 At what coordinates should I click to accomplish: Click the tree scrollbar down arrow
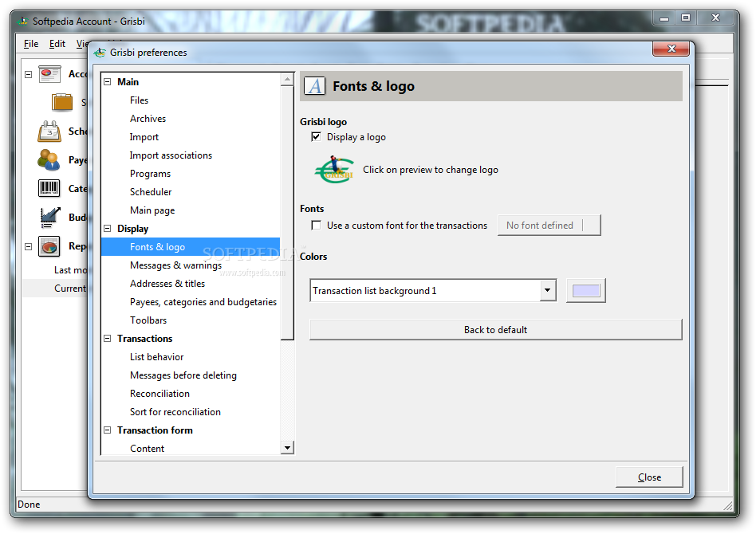(287, 448)
